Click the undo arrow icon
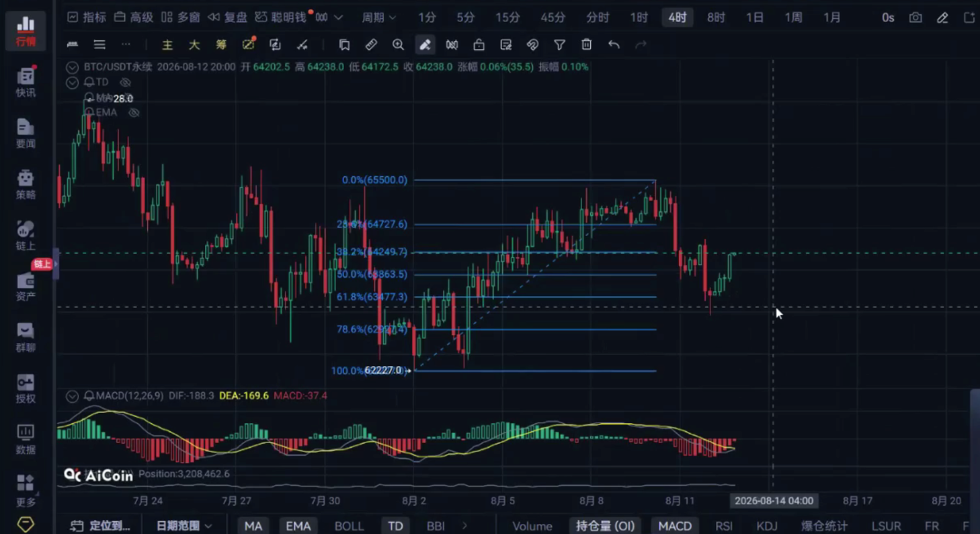This screenshot has height=534, width=980. 614,44
